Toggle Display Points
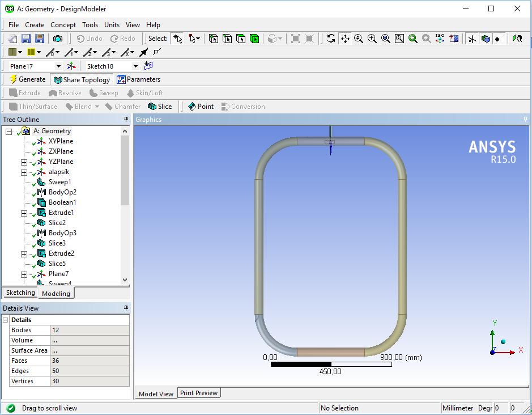 [497, 39]
